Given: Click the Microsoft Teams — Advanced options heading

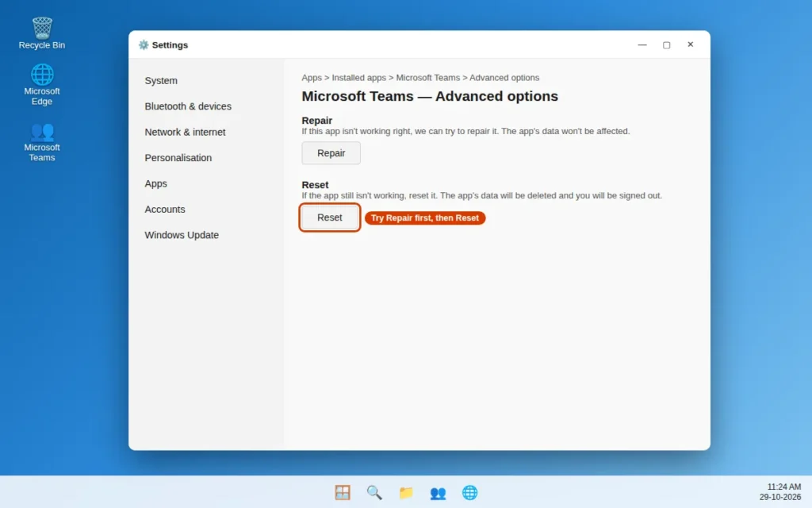Looking at the screenshot, I should coord(430,96).
